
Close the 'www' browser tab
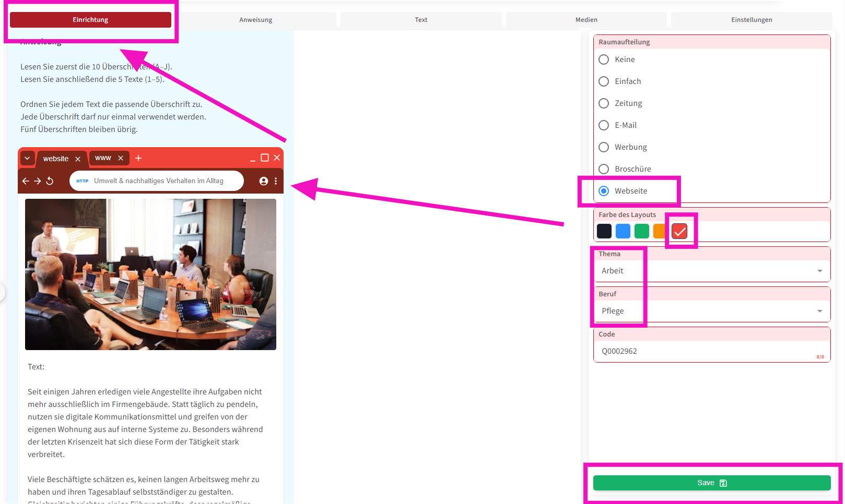click(x=121, y=158)
